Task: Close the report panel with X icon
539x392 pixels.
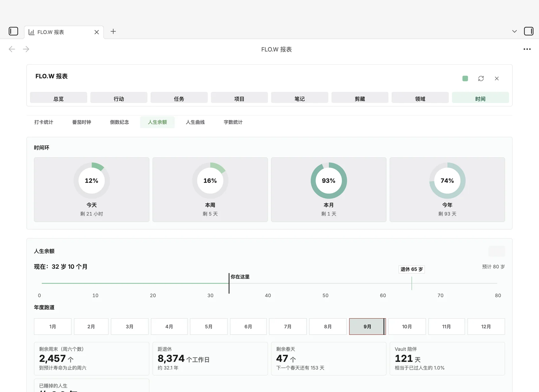Action: [497, 78]
